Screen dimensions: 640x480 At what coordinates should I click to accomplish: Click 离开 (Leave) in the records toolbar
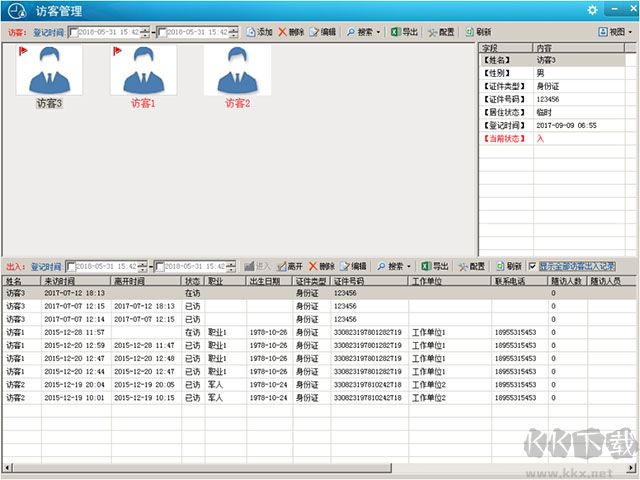(289, 267)
